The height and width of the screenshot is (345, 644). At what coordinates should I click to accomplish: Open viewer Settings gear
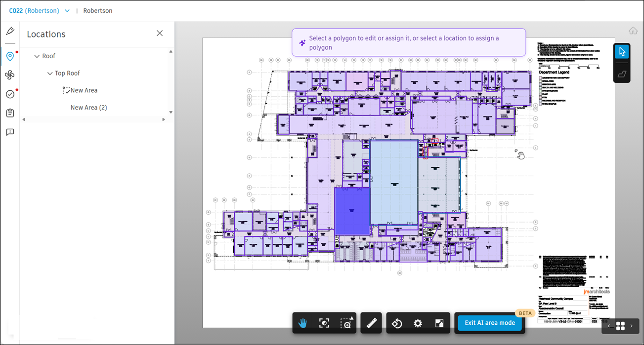418,323
